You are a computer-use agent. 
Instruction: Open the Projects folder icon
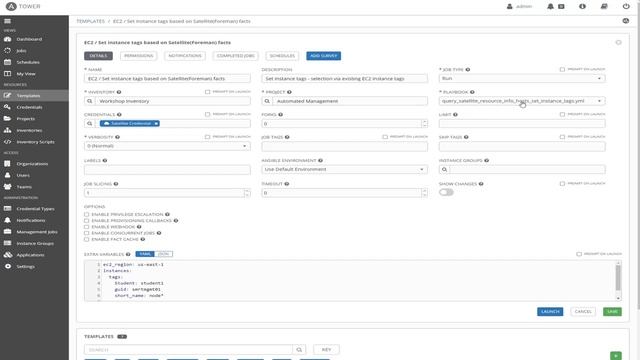7,118
